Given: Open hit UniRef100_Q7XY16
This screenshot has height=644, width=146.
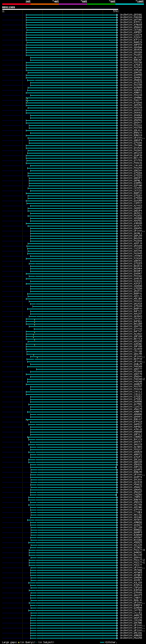Looking at the screenshot, I should 131,329.
